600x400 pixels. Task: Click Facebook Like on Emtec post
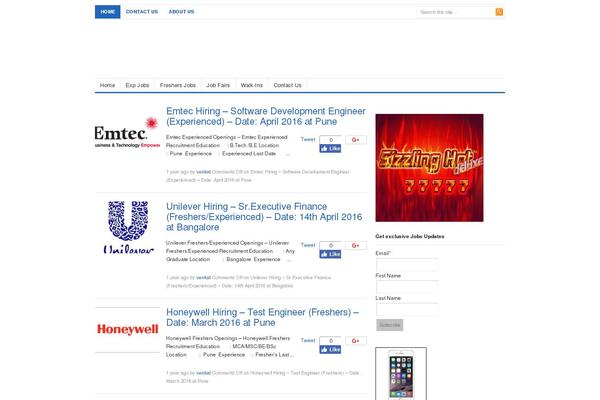(x=330, y=149)
